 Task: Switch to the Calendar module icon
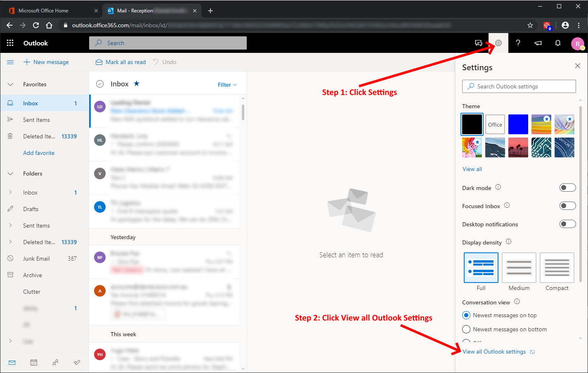(34, 362)
